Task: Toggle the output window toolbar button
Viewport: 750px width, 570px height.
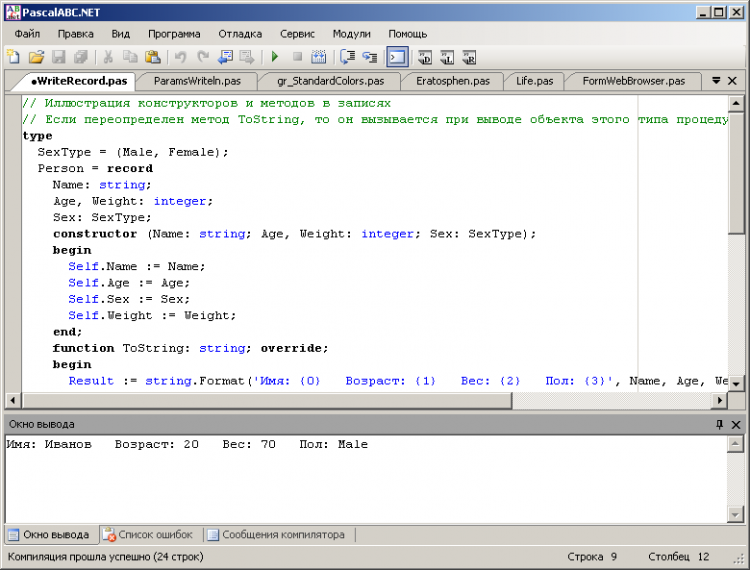Action: [x=397, y=57]
